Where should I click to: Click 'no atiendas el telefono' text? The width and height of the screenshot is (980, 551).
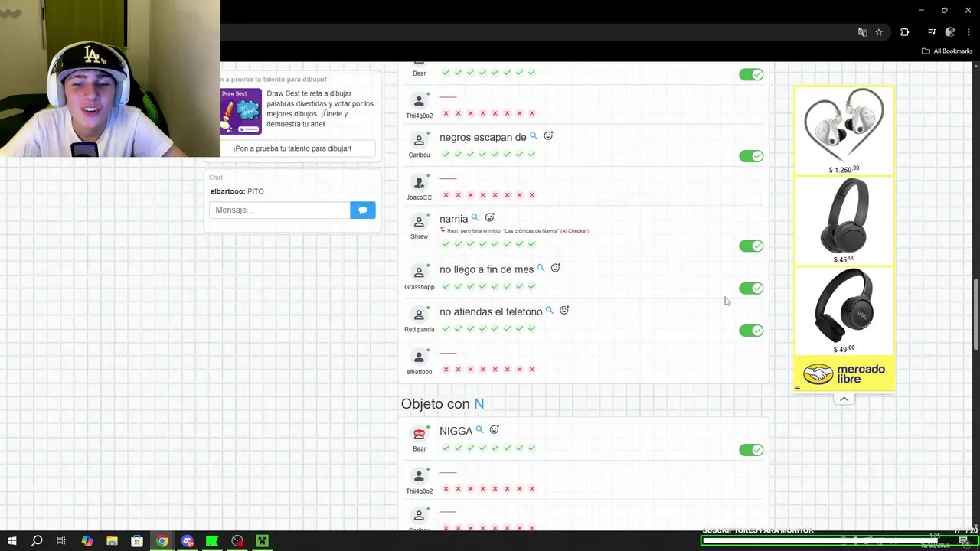[491, 311]
